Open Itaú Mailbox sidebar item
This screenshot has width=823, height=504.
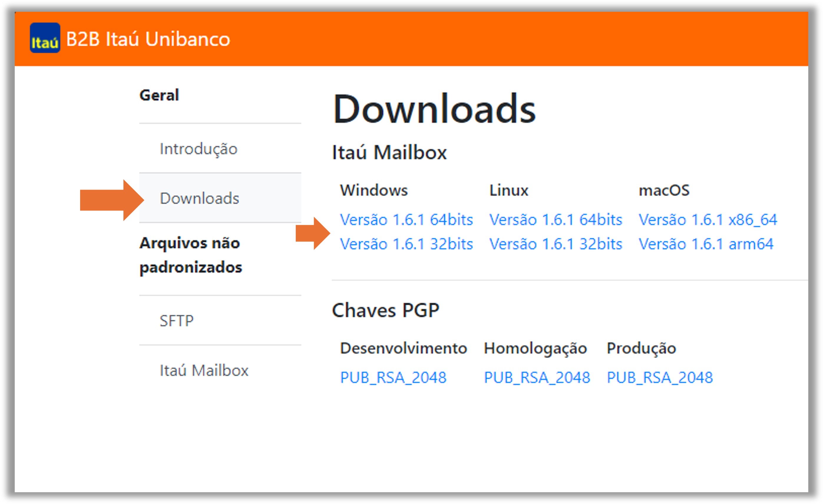204,370
